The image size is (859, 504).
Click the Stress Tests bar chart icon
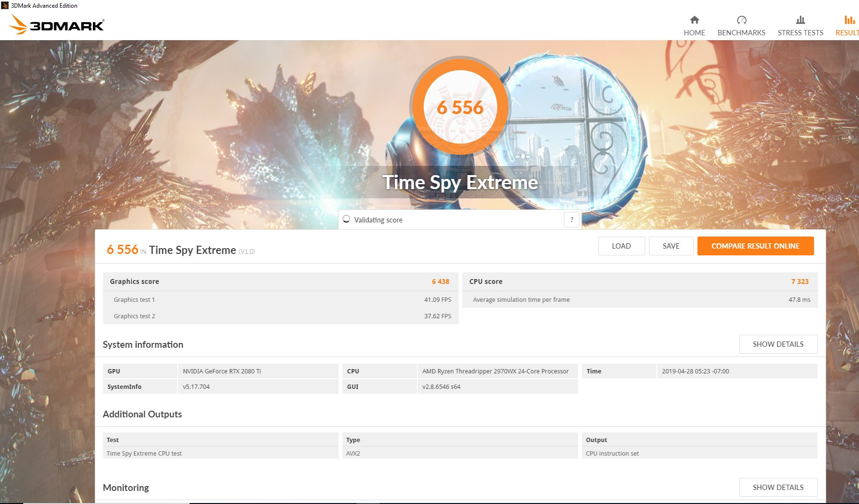(x=800, y=20)
